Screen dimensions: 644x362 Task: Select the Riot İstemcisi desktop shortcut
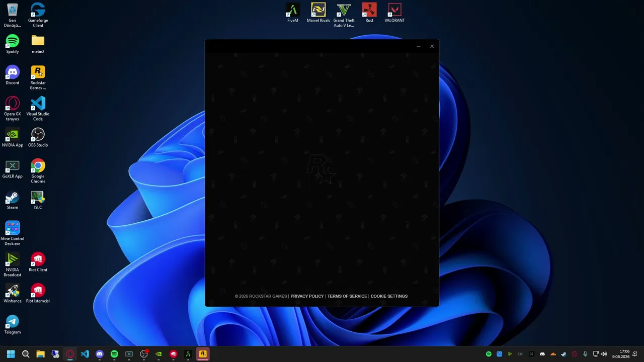pos(38,294)
